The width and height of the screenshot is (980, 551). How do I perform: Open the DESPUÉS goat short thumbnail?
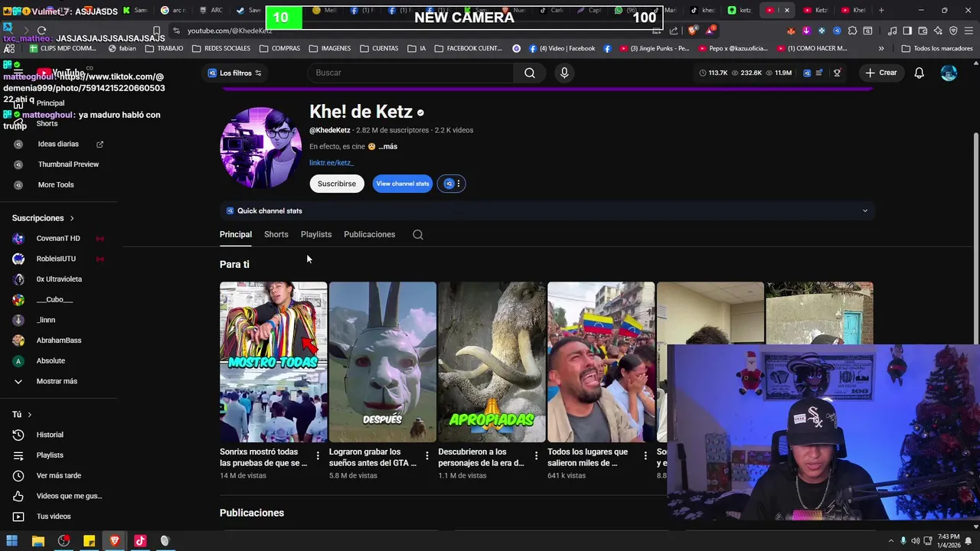[x=383, y=362]
